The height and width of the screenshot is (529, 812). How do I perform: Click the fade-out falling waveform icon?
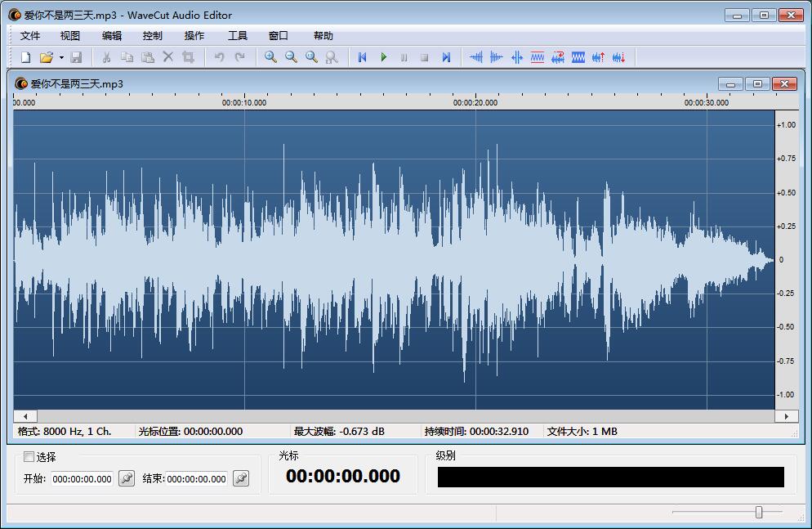click(x=496, y=57)
